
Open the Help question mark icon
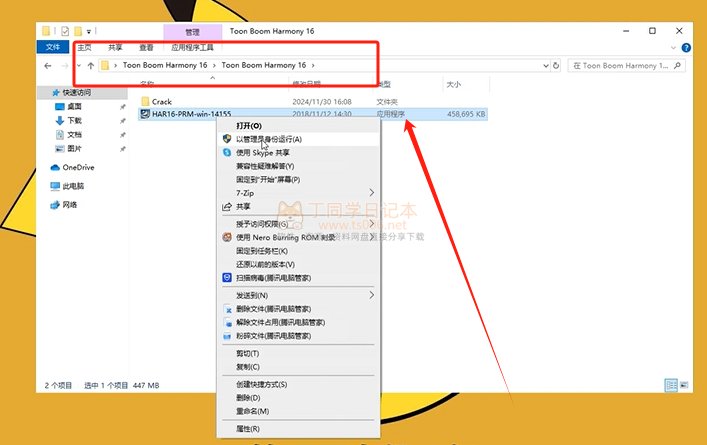click(686, 47)
